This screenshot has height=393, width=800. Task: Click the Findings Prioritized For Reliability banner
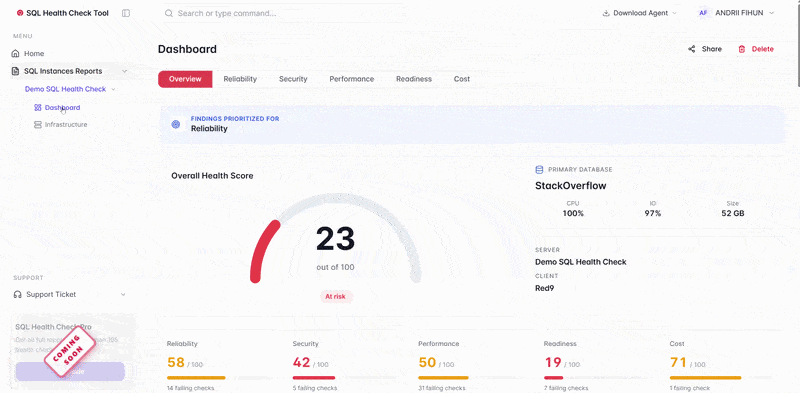[472, 124]
